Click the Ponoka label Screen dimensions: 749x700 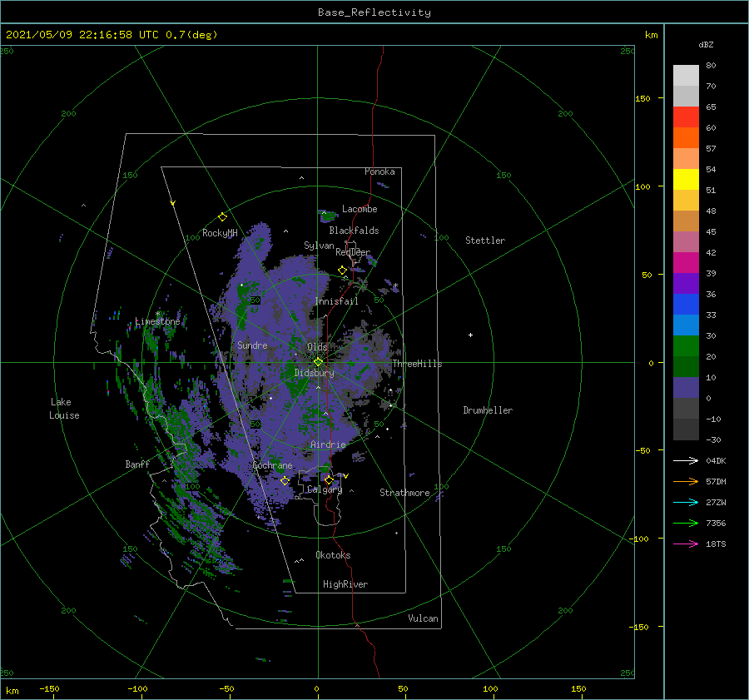[x=379, y=171]
